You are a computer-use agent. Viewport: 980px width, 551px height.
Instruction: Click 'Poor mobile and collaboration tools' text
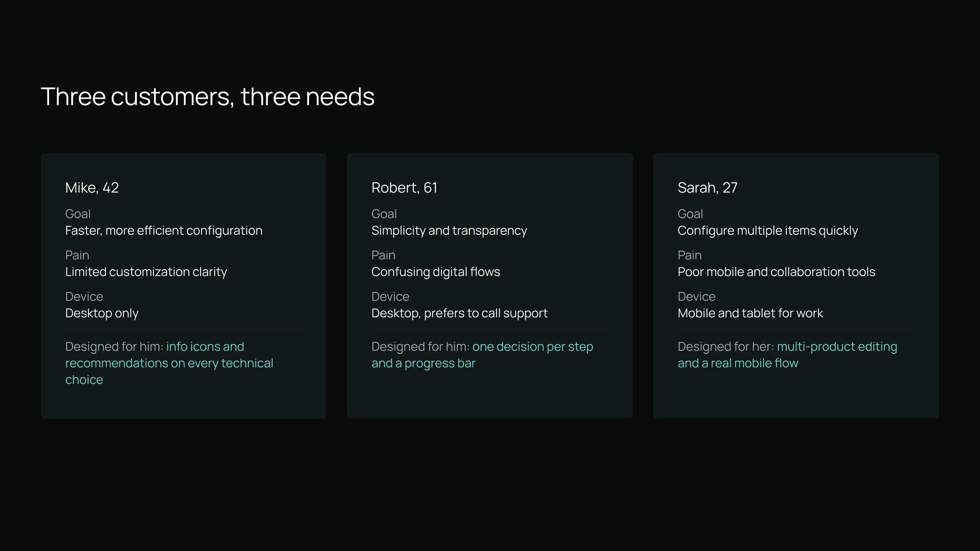pos(776,272)
